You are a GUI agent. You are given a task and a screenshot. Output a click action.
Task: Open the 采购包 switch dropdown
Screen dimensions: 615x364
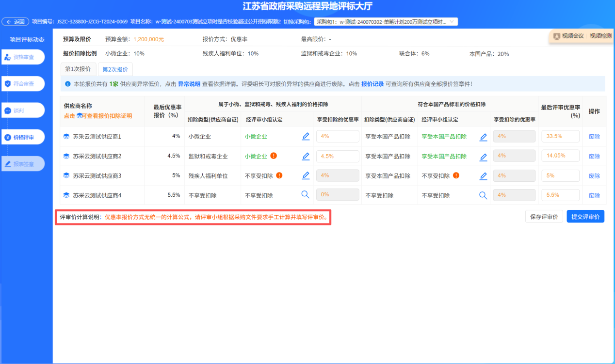coord(386,22)
